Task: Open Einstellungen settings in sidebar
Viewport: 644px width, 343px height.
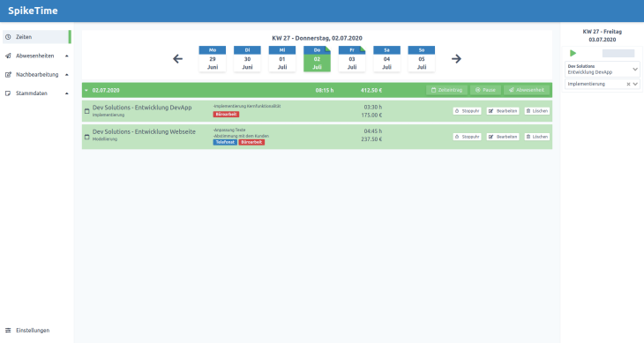Action: coord(33,331)
